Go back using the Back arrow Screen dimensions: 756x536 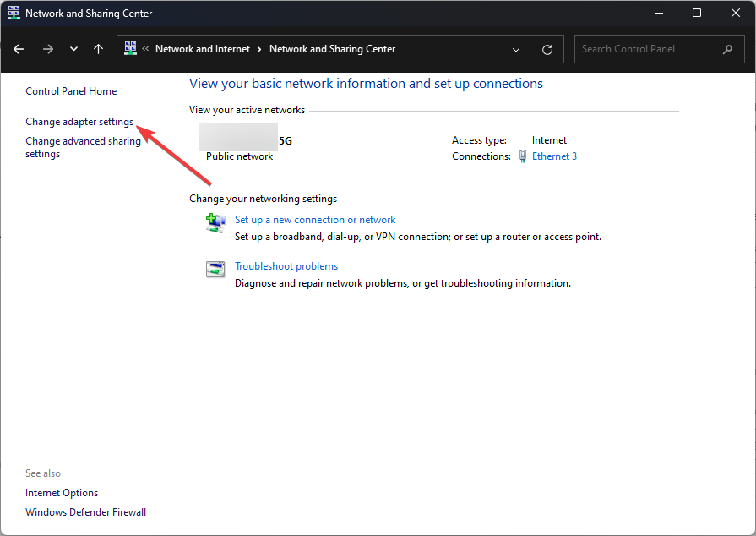click(x=19, y=49)
